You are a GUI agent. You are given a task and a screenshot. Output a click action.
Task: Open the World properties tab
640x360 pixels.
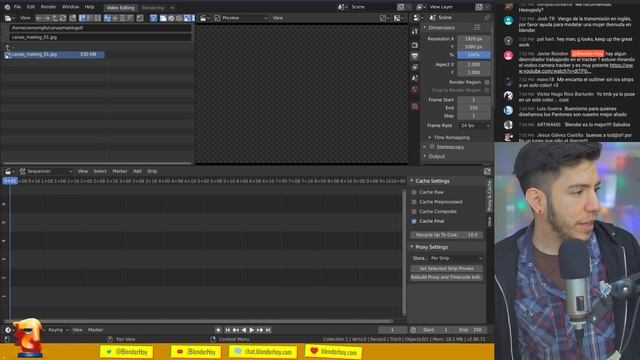tap(415, 89)
